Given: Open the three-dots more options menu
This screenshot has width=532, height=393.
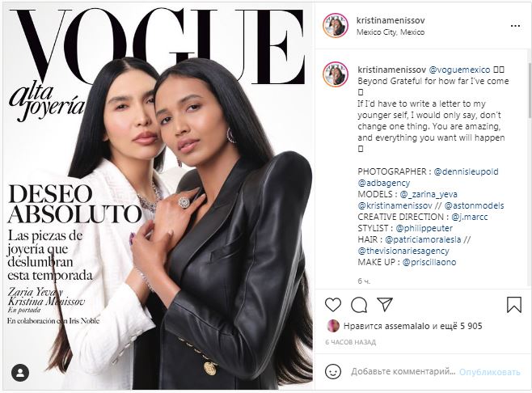Looking at the screenshot, I should [x=515, y=26].
